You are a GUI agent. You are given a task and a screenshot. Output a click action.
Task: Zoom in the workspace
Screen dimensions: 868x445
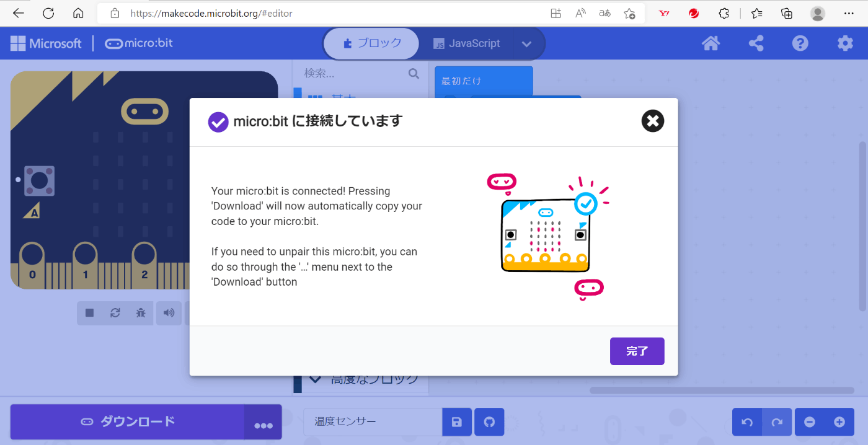coord(839,422)
